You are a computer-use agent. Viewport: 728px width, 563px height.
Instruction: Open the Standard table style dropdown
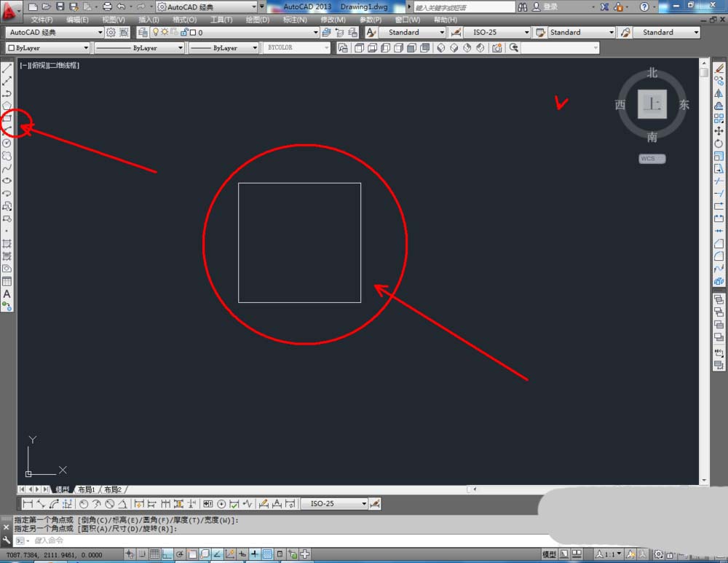pyautogui.click(x=582, y=32)
